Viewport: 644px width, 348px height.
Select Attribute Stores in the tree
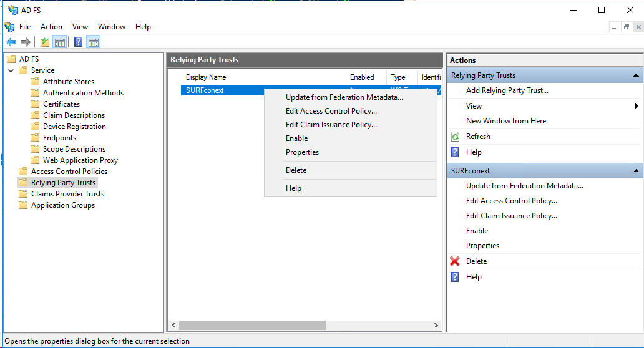click(x=69, y=82)
